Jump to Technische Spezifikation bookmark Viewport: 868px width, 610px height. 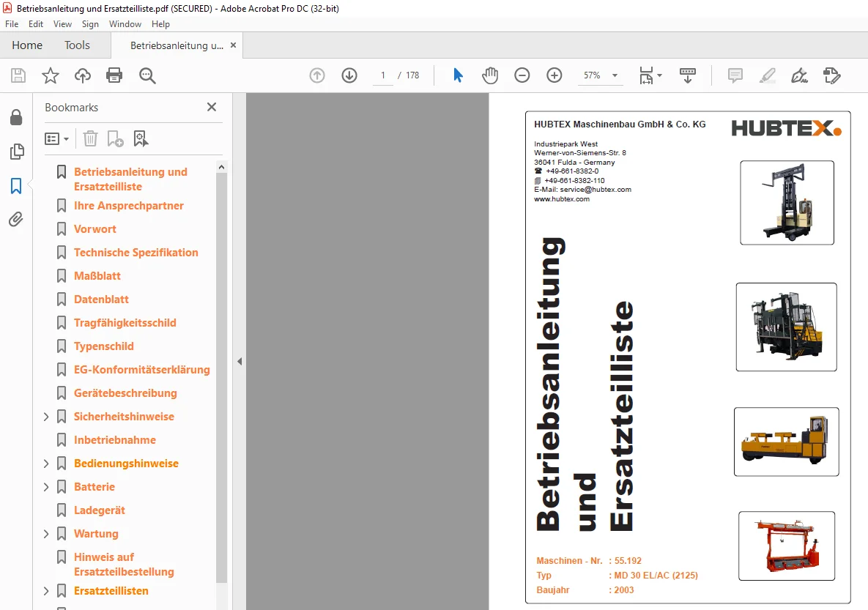coord(136,253)
